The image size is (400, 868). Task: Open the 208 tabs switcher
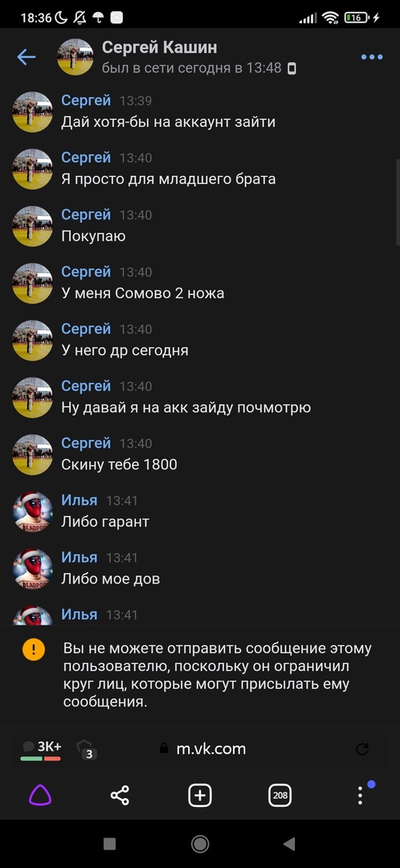tap(280, 796)
